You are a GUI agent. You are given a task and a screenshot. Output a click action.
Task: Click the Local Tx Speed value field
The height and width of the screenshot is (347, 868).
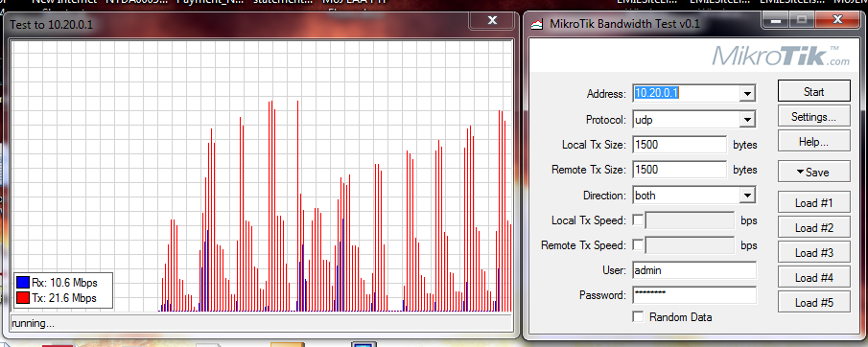[690, 220]
